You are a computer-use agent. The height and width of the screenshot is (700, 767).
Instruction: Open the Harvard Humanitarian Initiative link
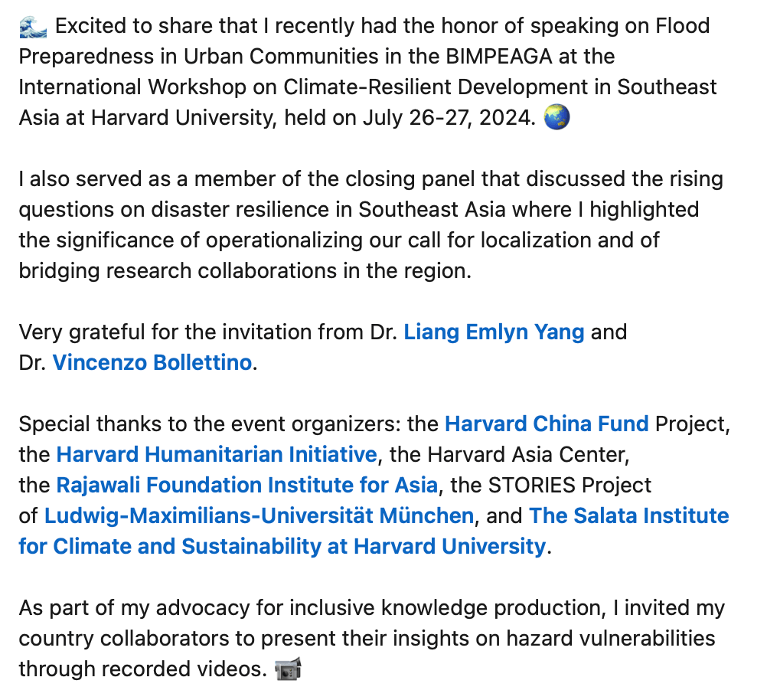217,454
